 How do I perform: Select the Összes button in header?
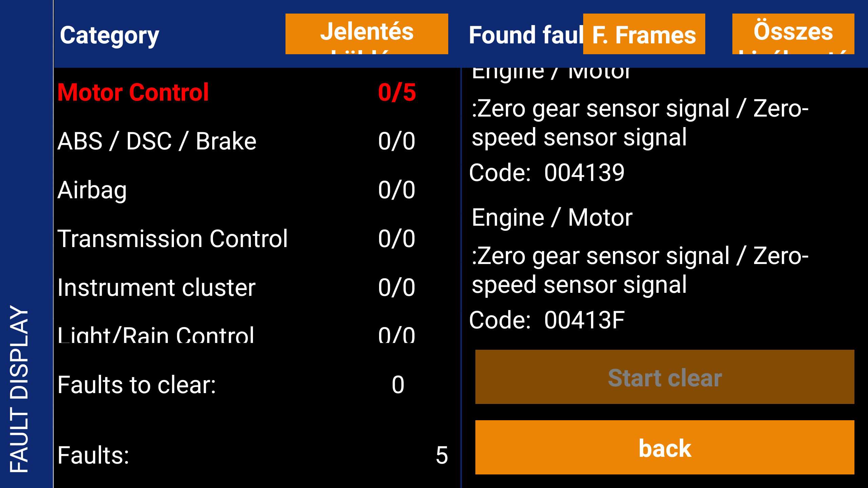[x=793, y=34]
